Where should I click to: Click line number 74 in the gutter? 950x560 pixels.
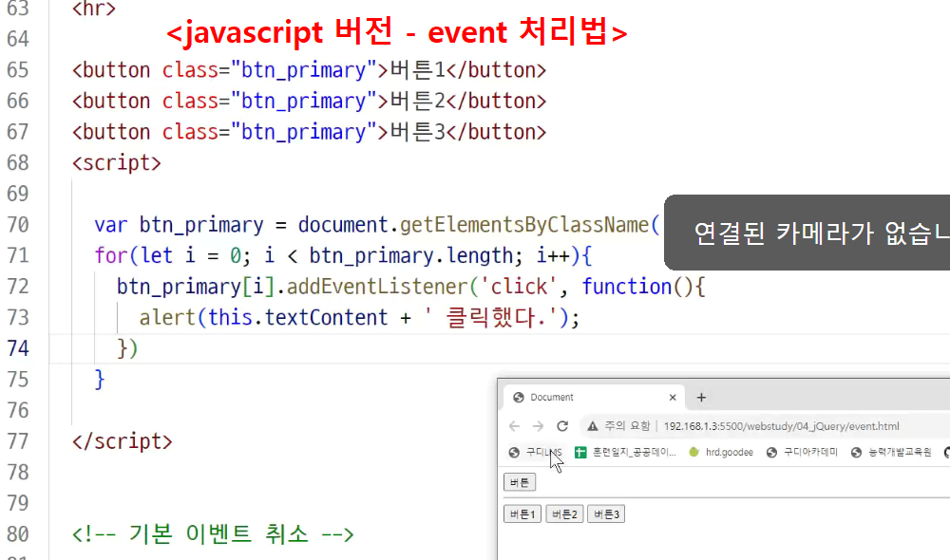[x=18, y=348]
